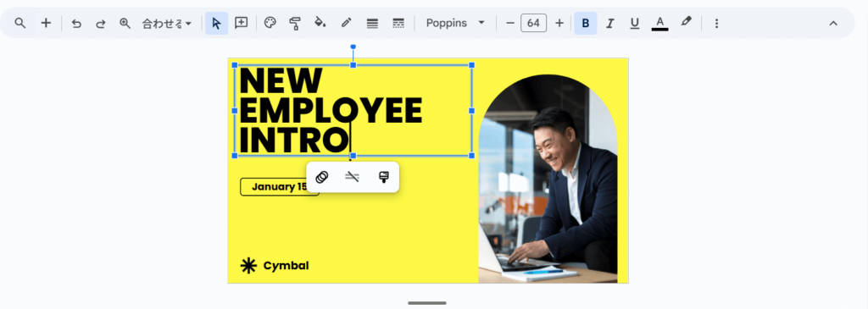This screenshot has height=309, width=868.
Task: Open the Poppins font dropdown
Action: pyautogui.click(x=455, y=23)
